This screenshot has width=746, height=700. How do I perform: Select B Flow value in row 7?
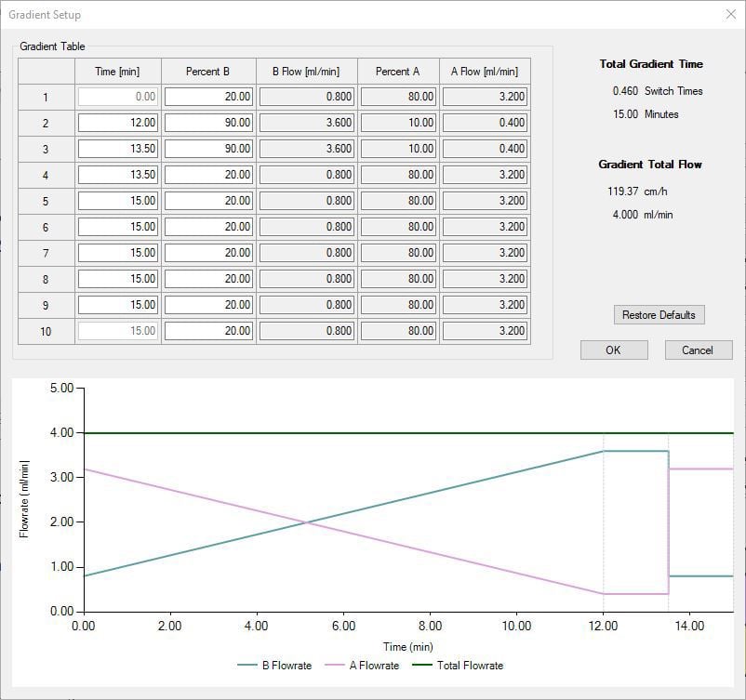pos(307,253)
